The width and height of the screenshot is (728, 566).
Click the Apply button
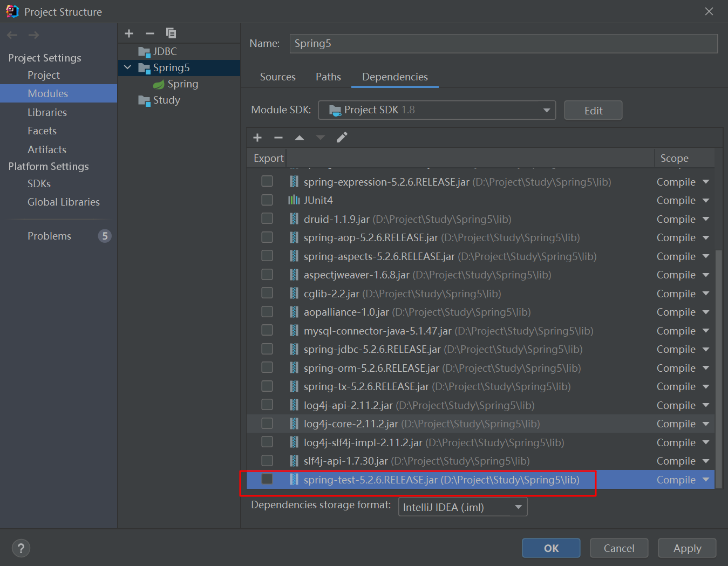(x=687, y=548)
